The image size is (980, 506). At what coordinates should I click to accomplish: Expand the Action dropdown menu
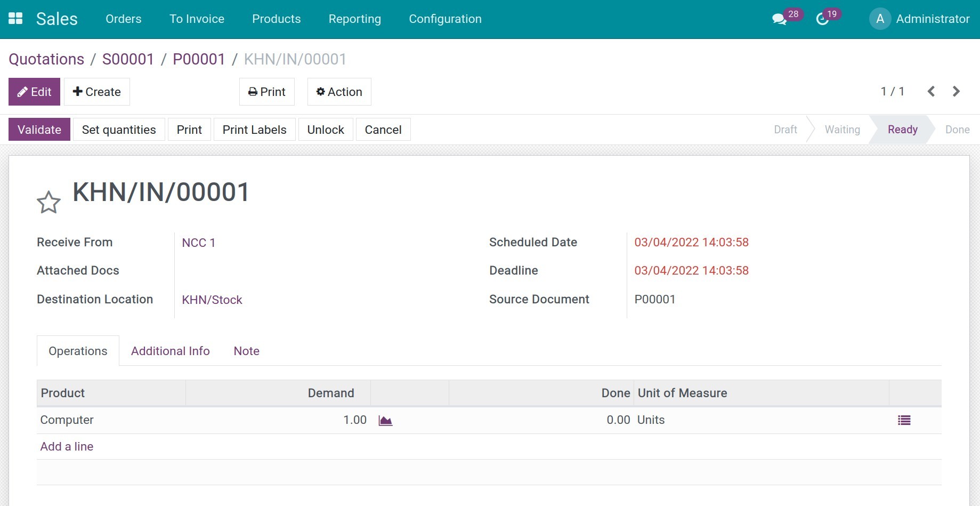tap(339, 92)
